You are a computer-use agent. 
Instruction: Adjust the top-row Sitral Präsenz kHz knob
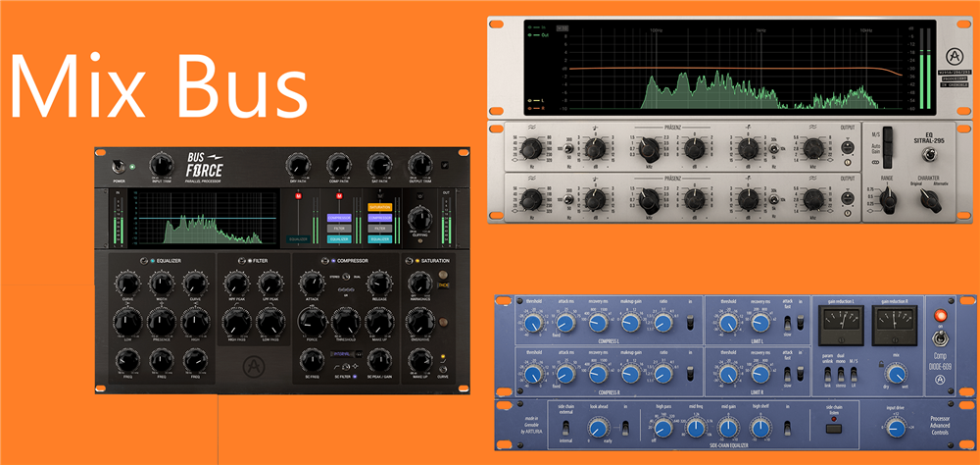pos(648,149)
